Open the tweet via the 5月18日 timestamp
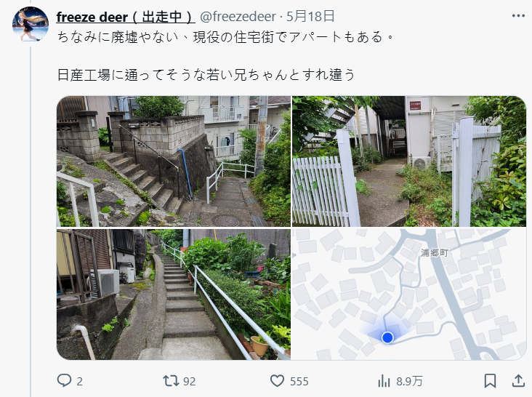Image resolution: width=532 pixels, height=397 pixels. tap(310, 16)
